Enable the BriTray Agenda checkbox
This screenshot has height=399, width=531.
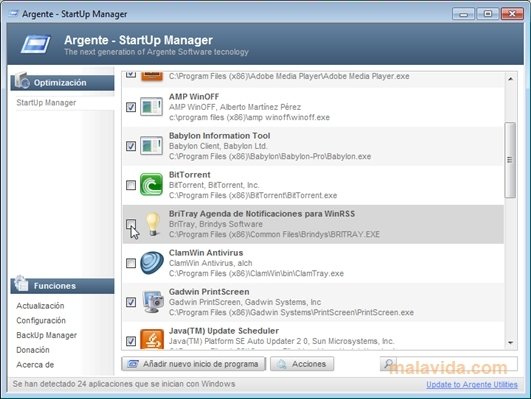[131, 224]
